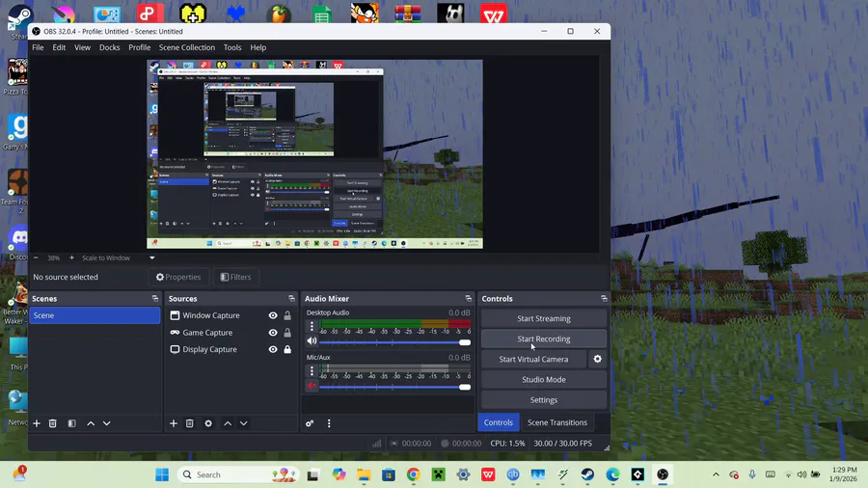Toggle lock on Window Capture
The image size is (868, 488).
coord(287,315)
